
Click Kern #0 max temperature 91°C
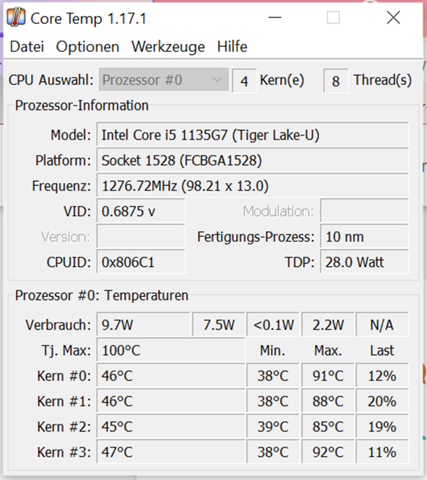(x=328, y=376)
